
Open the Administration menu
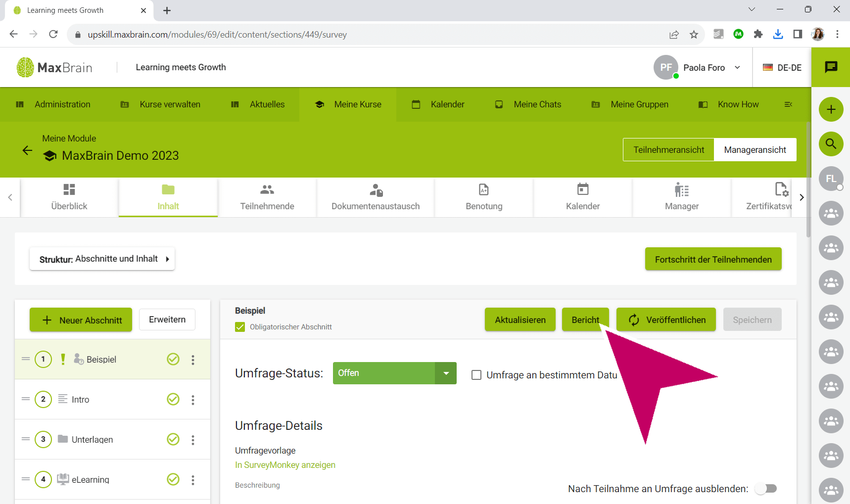(53, 104)
